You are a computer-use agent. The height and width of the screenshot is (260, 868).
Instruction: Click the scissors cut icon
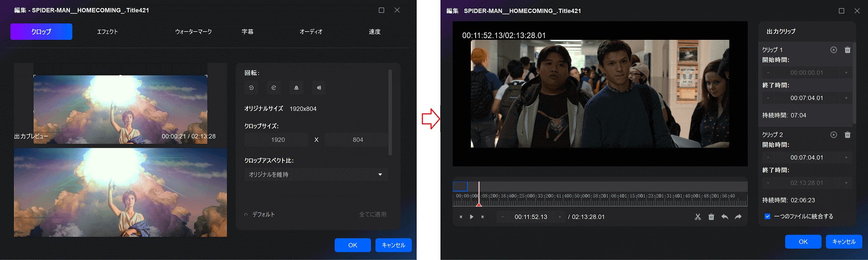click(x=698, y=217)
